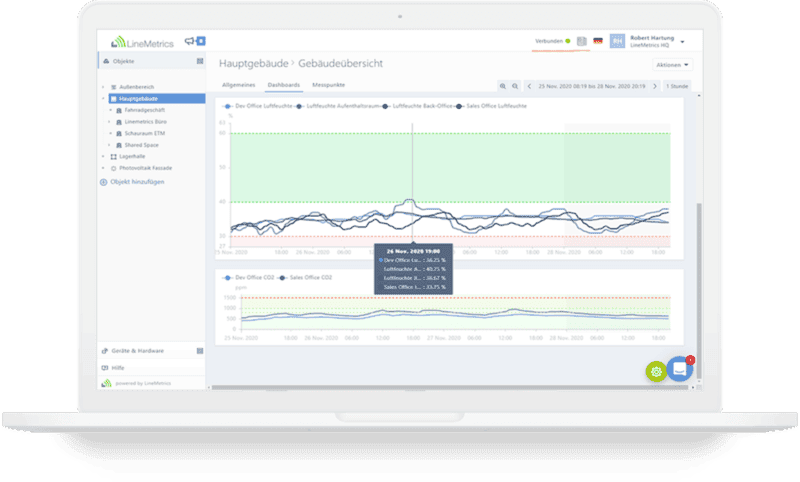The height and width of the screenshot is (482, 800).
Task: Click the 1 Stunde interval button
Action: coord(677,86)
